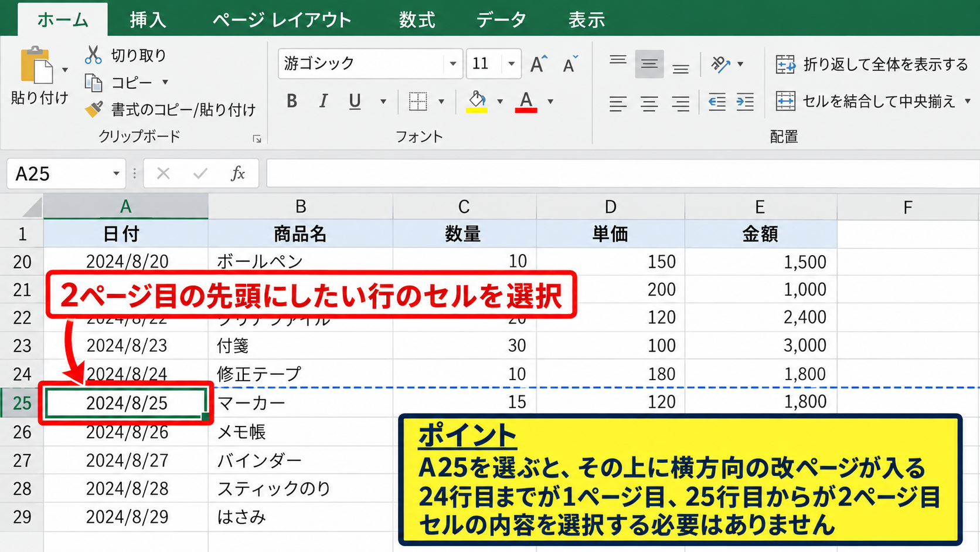Click inside the formula bar
The width and height of the screenshot is (980, 552).
point(622,174)
